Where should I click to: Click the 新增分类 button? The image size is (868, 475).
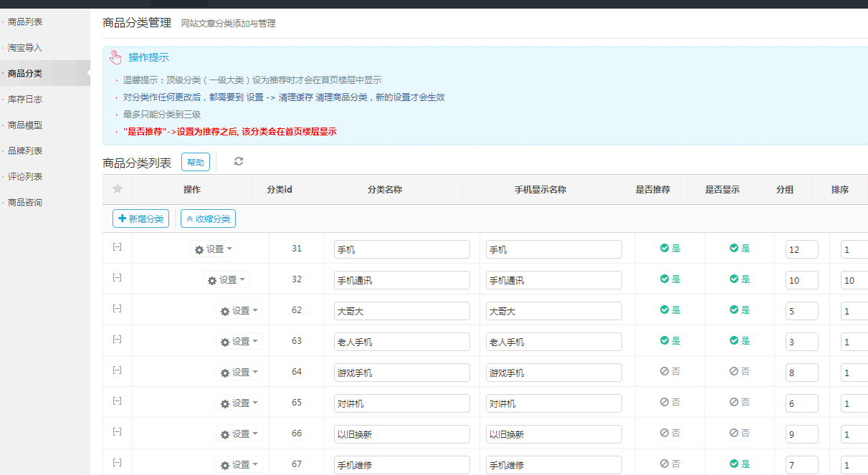point(140,219)
